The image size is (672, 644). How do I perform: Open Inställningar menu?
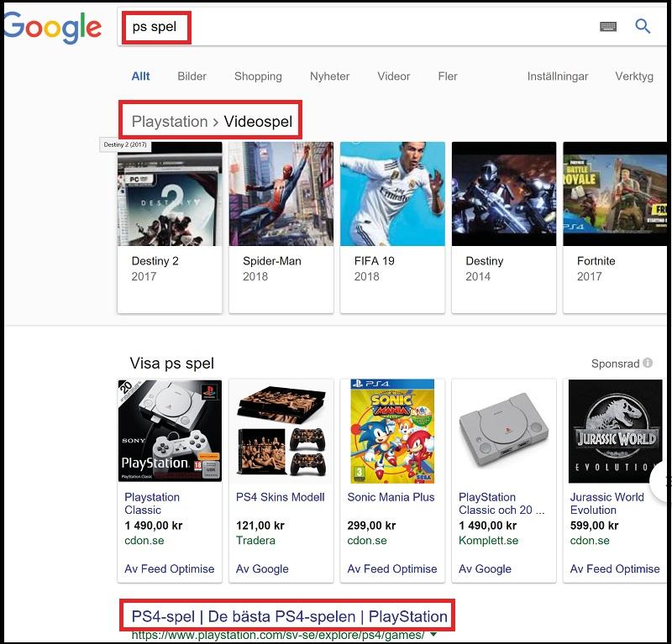pyautogui.click(x=558, y=76)
